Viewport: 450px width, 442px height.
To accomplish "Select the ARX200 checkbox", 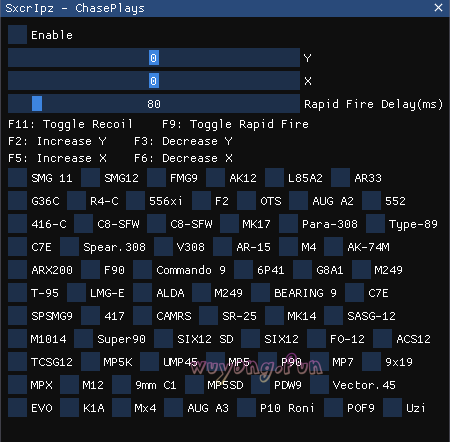I will pyautogui.click(x=17, y=270).
